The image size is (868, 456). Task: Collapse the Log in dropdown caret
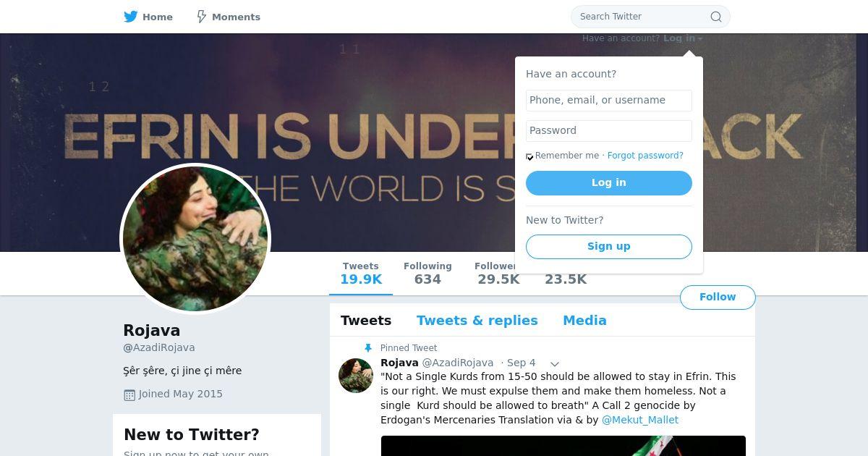click(700, 39)
